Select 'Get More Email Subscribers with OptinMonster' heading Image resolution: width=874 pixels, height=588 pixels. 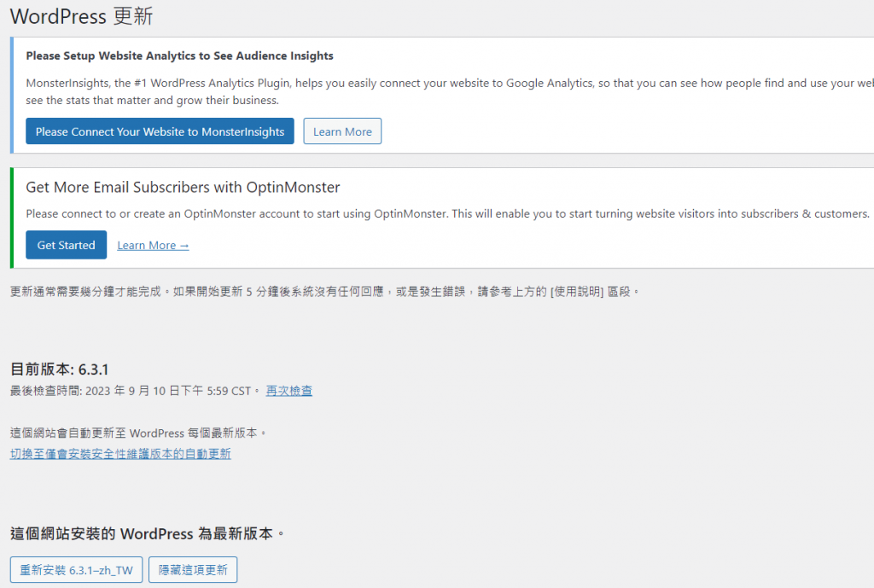183,187
